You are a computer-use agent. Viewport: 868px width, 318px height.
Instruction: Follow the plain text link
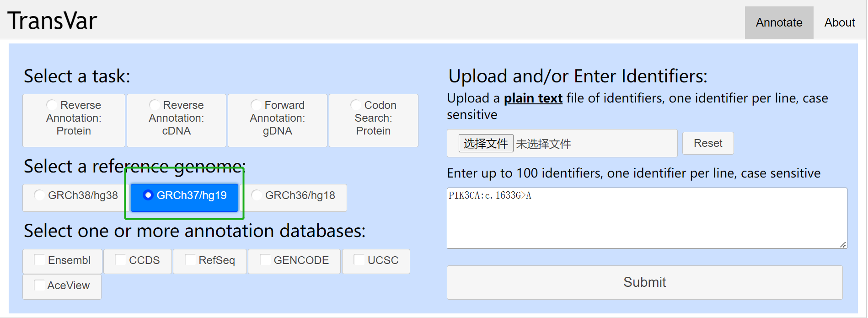pyautogui.click(x=533, y=98)
